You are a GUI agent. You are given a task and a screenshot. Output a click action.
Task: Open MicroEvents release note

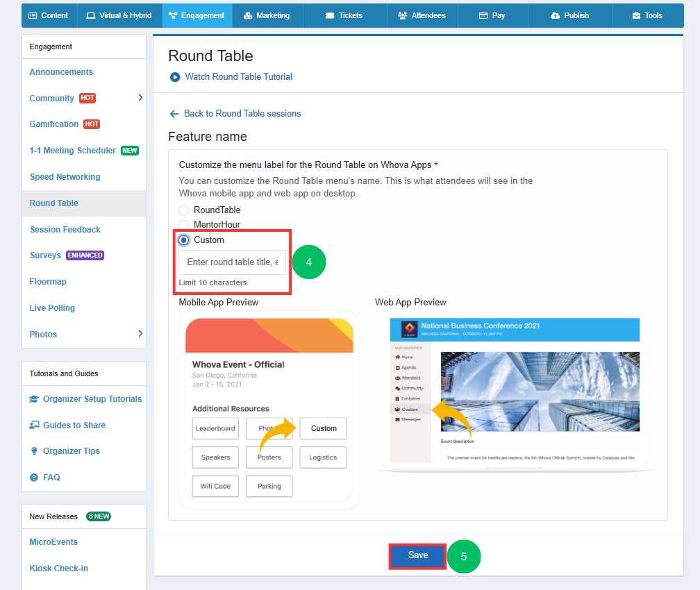pos(53,542)
